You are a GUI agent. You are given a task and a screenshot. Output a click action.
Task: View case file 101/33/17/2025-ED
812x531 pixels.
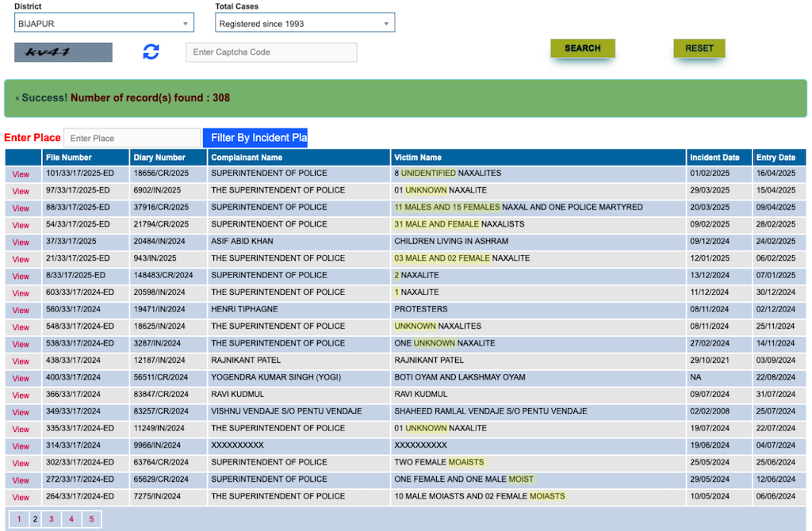click(x=21, y=174)
